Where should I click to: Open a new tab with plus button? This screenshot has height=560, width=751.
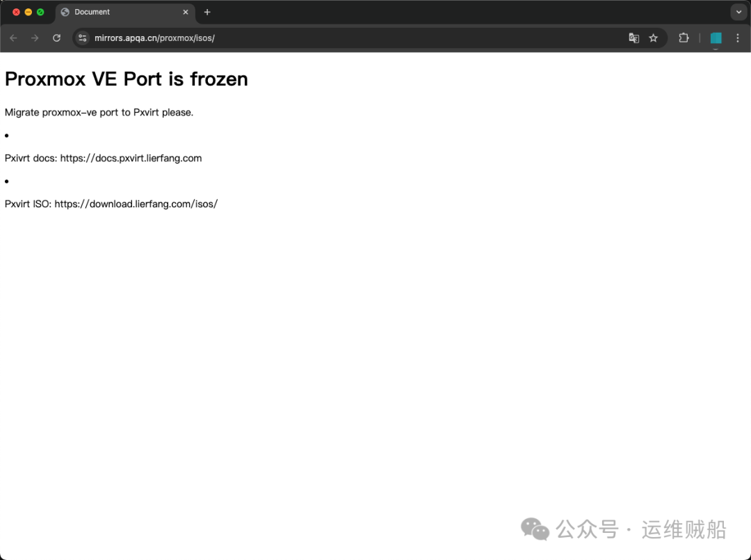pyautogui.click(x=207, y=12)
